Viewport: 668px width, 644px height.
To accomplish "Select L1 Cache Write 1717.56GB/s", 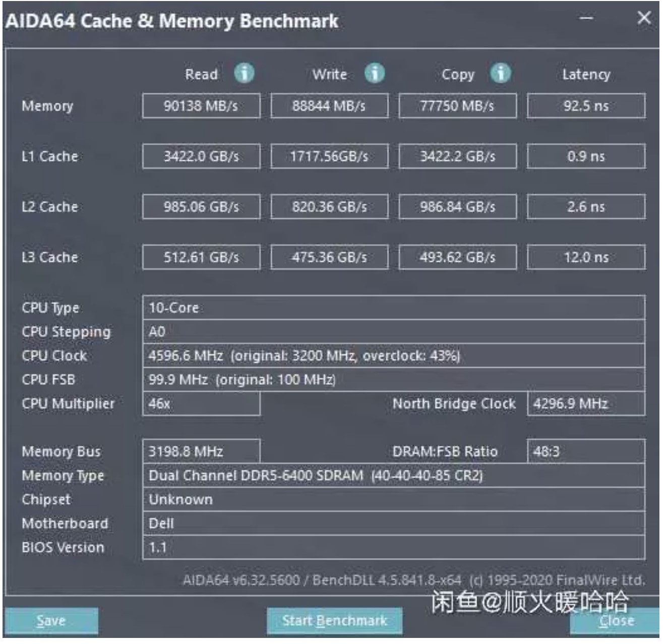I will click(329, 156).
